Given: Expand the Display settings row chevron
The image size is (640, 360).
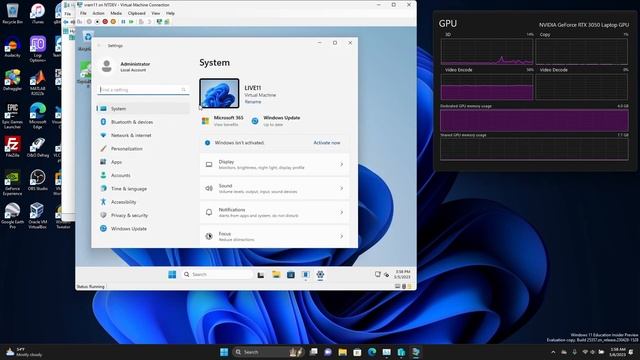Looking at the screenshot, I should click(342, 164).
